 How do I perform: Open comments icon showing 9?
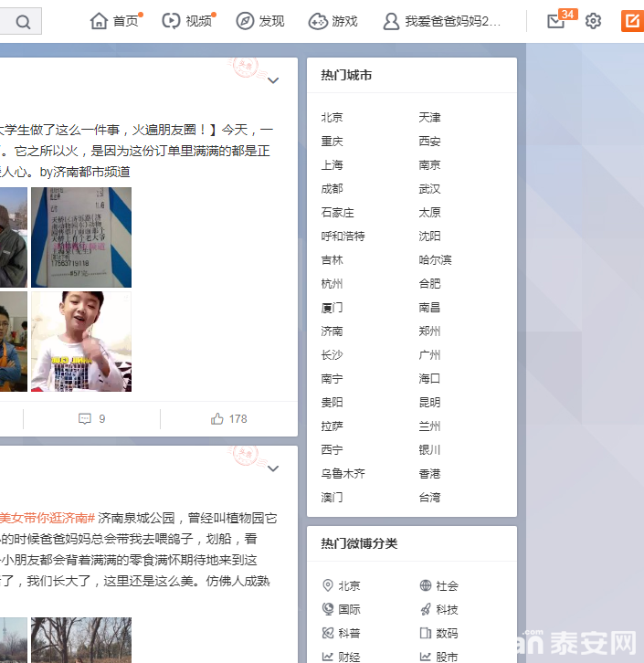tap(85, 418)
